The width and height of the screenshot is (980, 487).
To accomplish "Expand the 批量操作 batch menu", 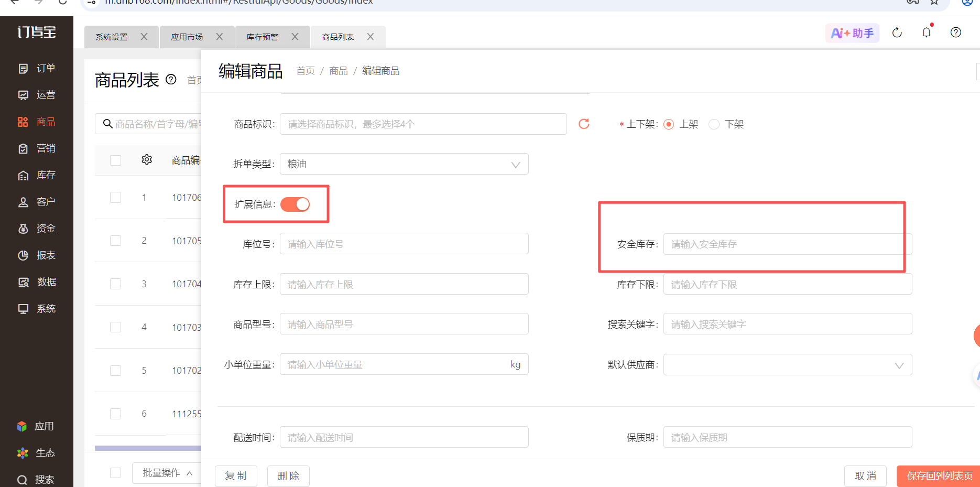I will click(x=168, y=473).
